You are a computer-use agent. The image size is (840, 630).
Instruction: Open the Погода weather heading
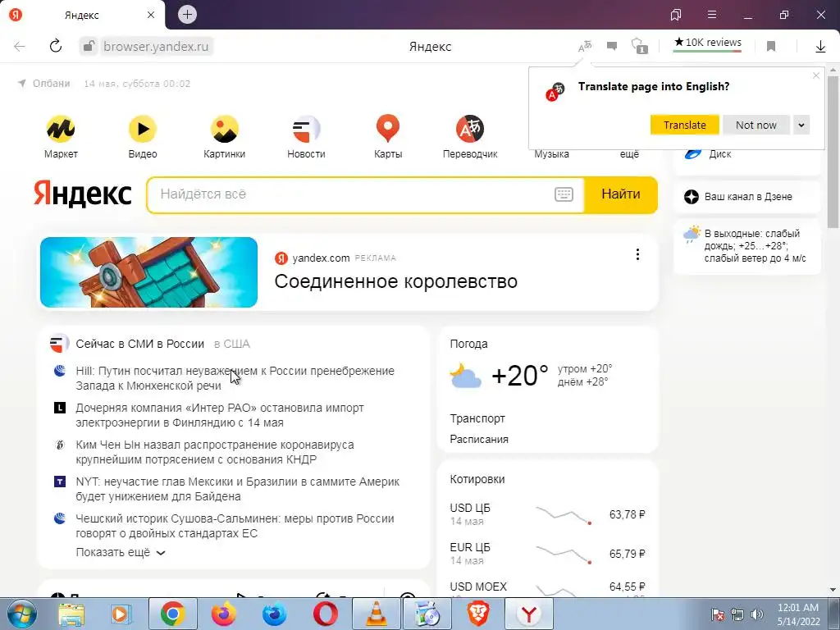(468, 344)
